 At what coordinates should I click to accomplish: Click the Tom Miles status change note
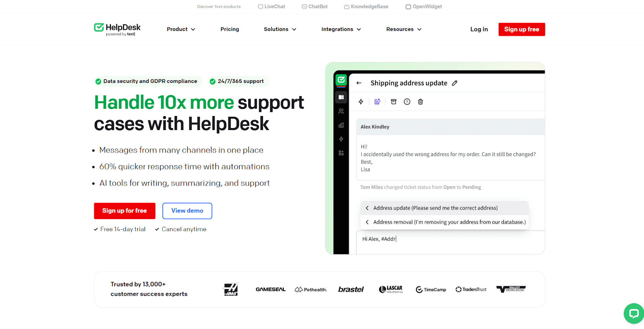click(421, 187)
